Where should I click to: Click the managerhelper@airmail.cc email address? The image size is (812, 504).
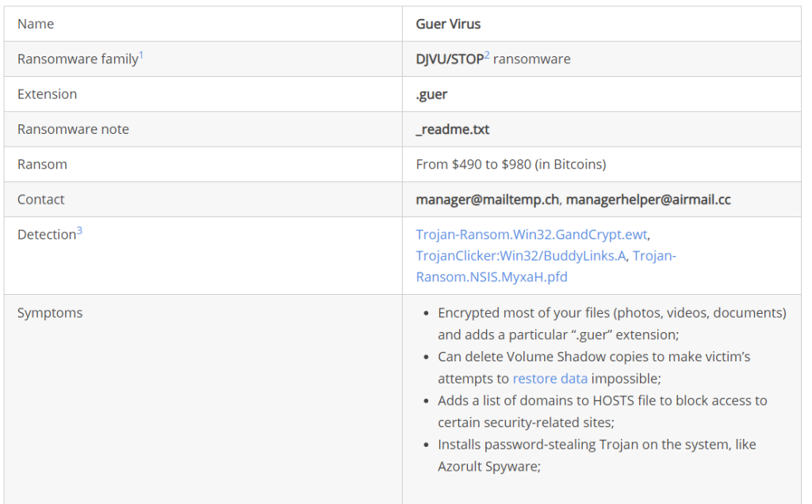click(648, 200)
